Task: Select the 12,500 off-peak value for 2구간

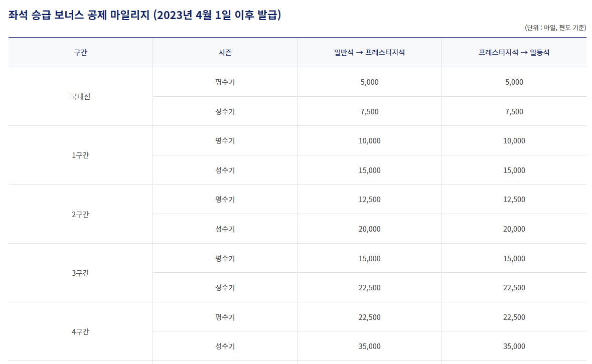Action: click(x=370, y=199)
